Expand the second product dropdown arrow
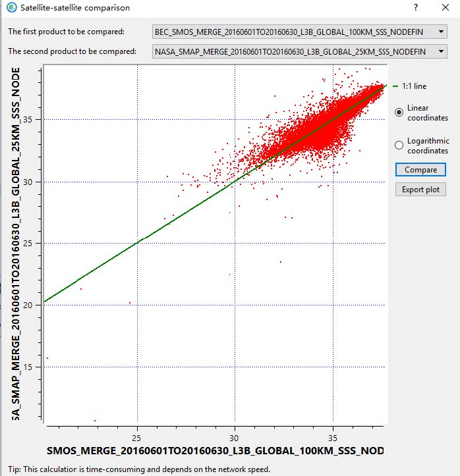Screen dimensions: 460x476 point(441,51)
